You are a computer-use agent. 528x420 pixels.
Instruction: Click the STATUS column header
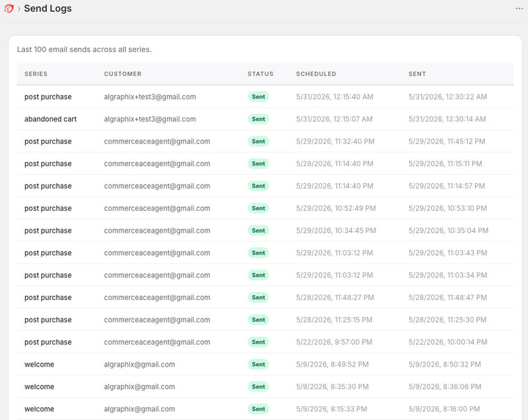click(x=260, y=74)
